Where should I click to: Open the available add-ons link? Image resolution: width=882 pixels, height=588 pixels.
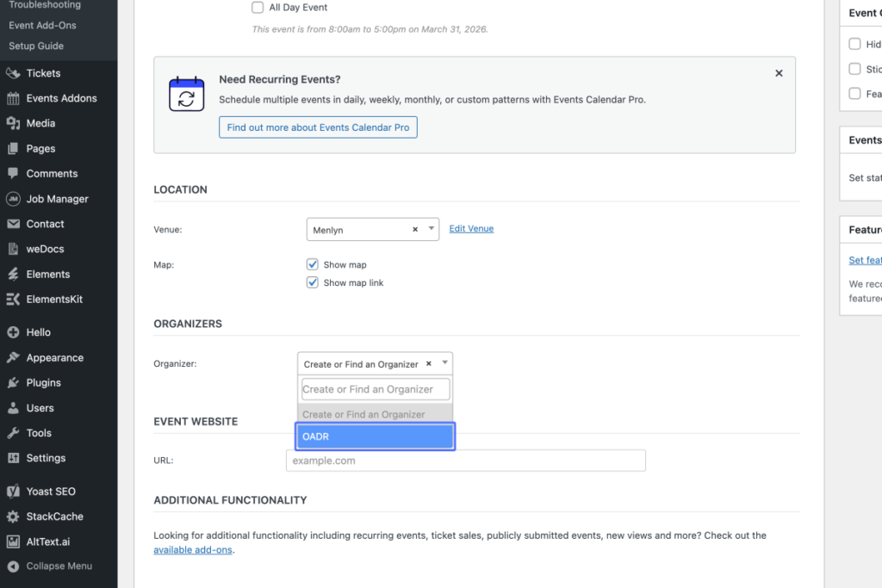click(x=192, y=550)
